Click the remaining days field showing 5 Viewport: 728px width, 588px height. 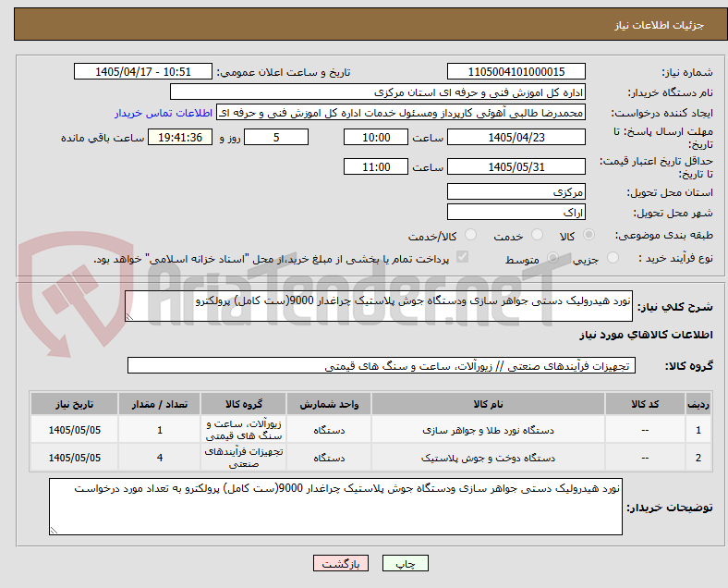(x=276, y=137)
